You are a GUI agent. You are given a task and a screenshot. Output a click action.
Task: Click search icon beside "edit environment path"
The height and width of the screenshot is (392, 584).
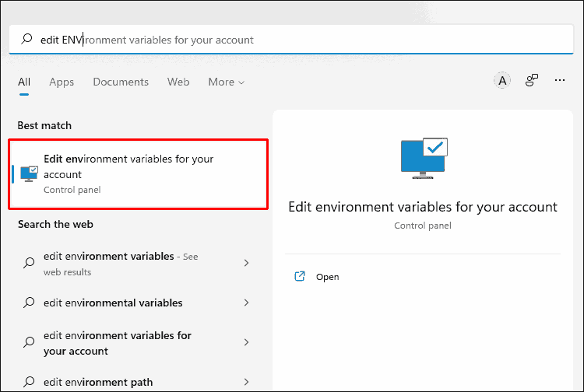[x=28, y=383]
